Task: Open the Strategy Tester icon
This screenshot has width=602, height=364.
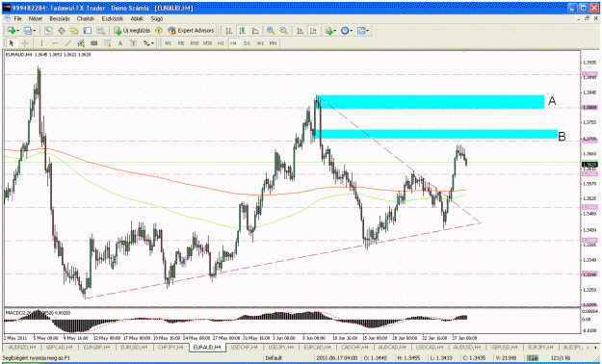Action: click(100, 31)
